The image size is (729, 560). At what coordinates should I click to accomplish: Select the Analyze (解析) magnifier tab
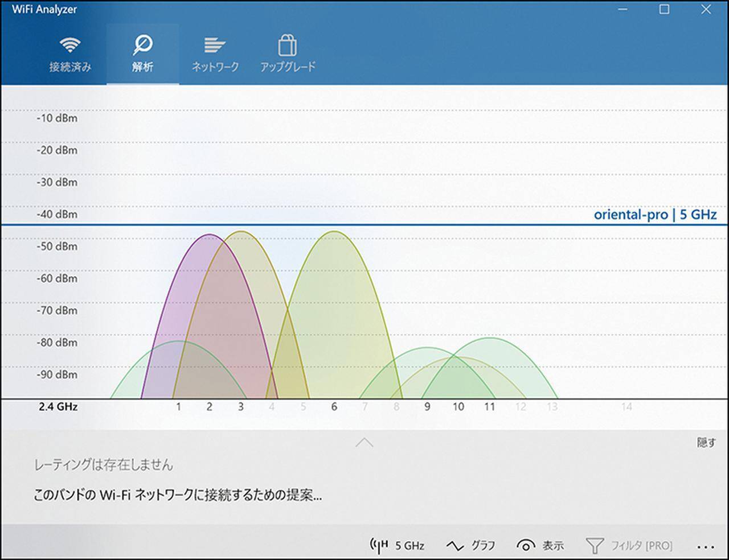(142, 55)
